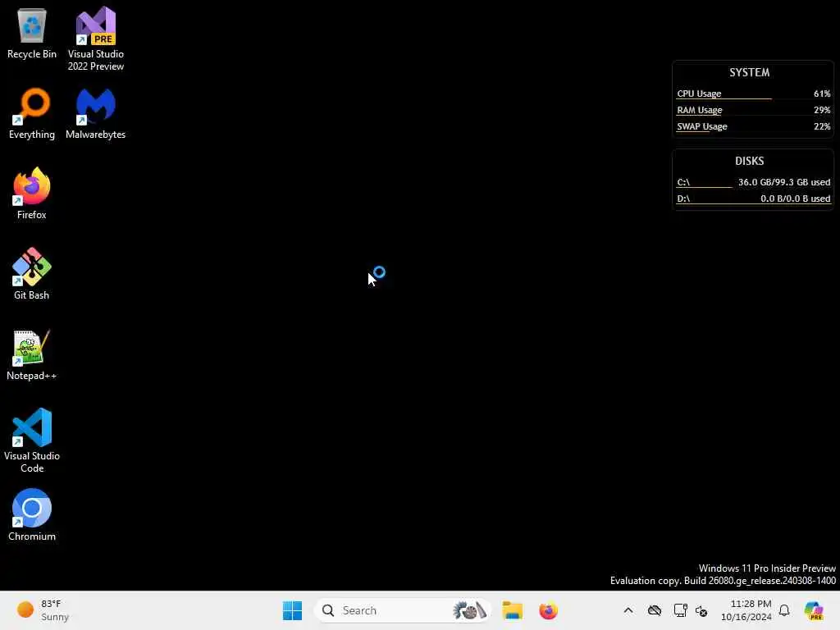Open the cloud sync tray icon
The image size is (840, 630).
point(654,610)
